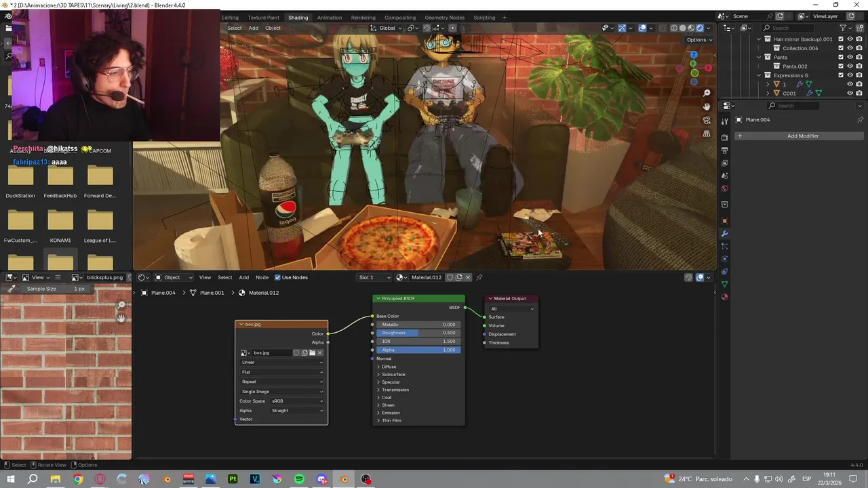The height and width of the screenshot is (488, 868).
Task: Toggle camera view gizmo in viewport
Action: pyautogui.click(x=707, y=120)
